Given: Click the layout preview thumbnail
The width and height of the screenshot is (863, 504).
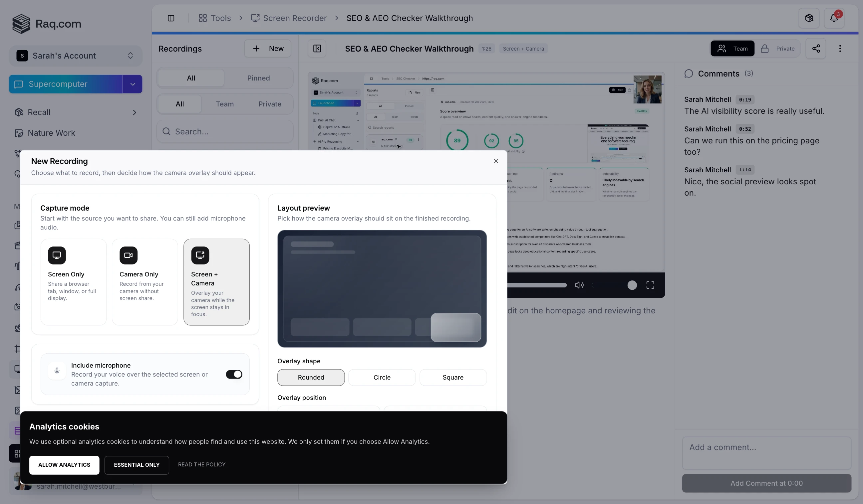Looking at the screenshot, I should point(382,288).
